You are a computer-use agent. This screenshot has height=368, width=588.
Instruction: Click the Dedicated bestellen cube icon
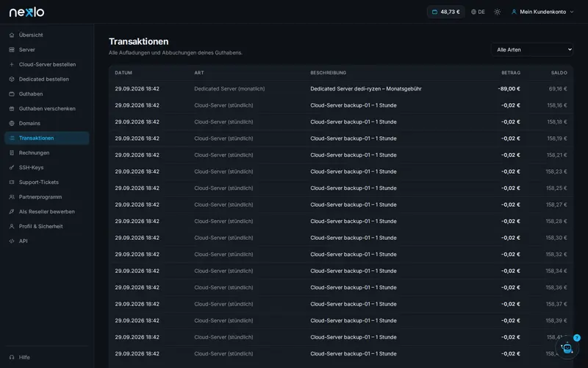coord(12,79)
